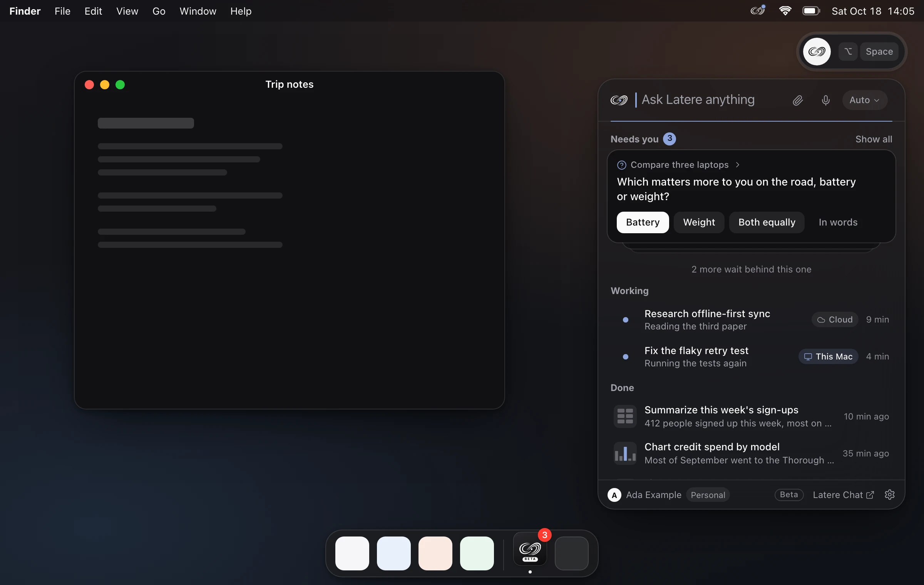Click the Latere icon in menu bar
The image size is (924, 585).
[758, 11]
